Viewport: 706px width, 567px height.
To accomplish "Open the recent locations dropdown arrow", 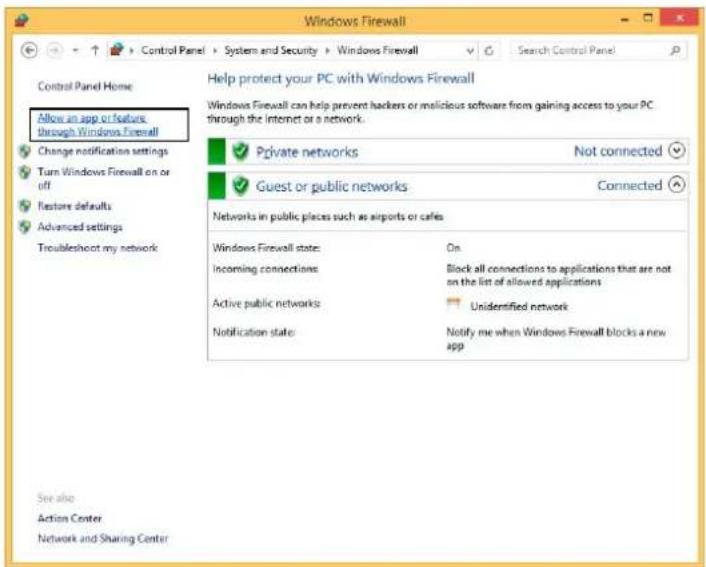I will 75,50.
